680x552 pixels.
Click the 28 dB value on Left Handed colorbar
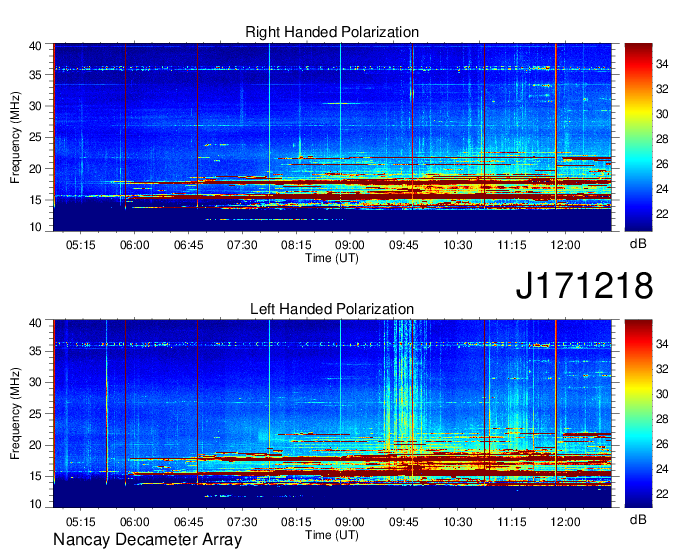662,419
